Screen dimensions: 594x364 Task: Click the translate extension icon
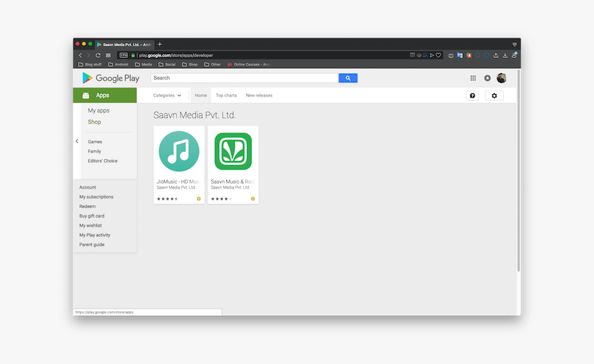pos(459,55)
